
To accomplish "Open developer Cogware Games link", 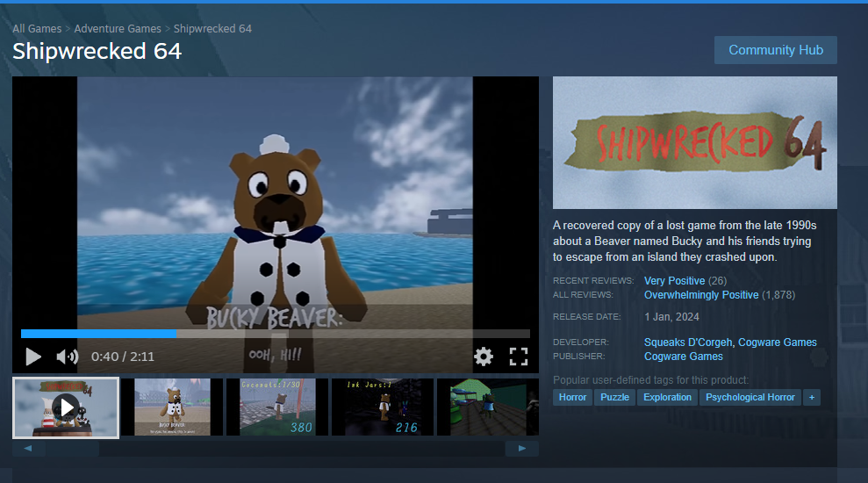I will (778, 342).
